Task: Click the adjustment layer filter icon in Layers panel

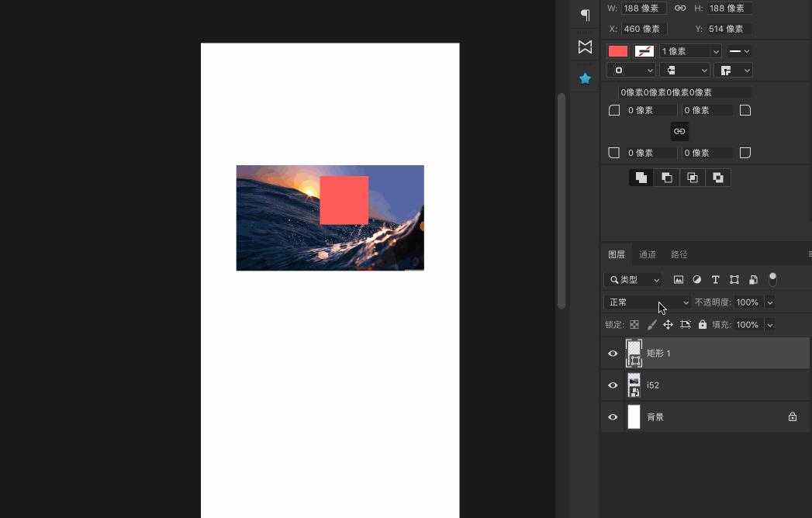Action: [x=696, y=279]
